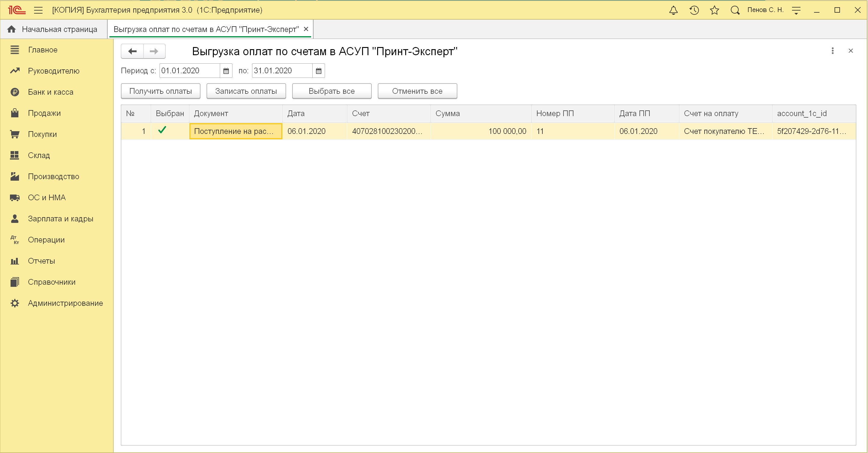Click the Склад icon
The height and width of the screenshot is (453, 868).
click(15, 155)
